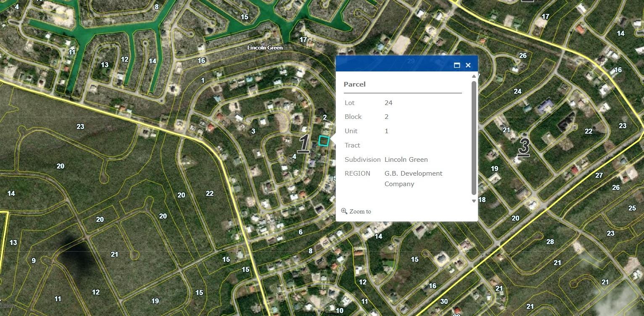The image size is (644, 316).
Task: Click the Zoom to magnifier icon
Action: coord(344,211)
